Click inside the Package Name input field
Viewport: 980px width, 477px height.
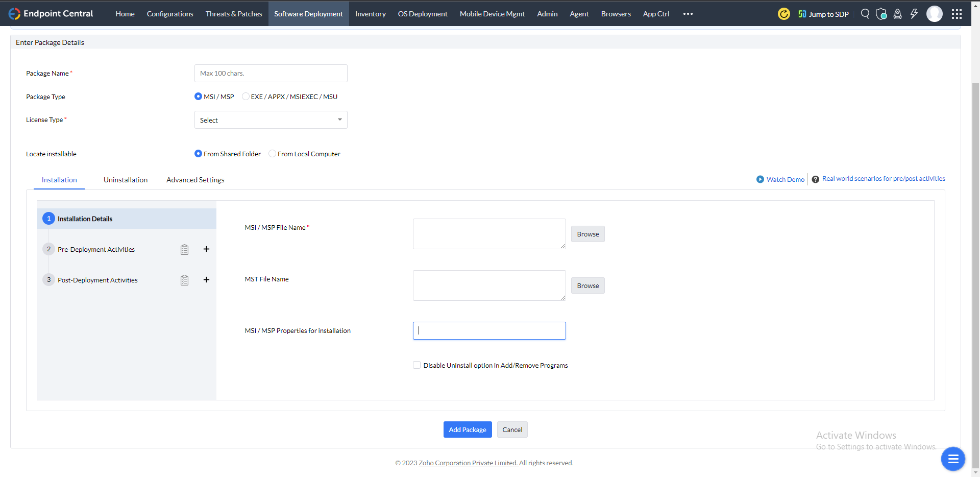271,73
